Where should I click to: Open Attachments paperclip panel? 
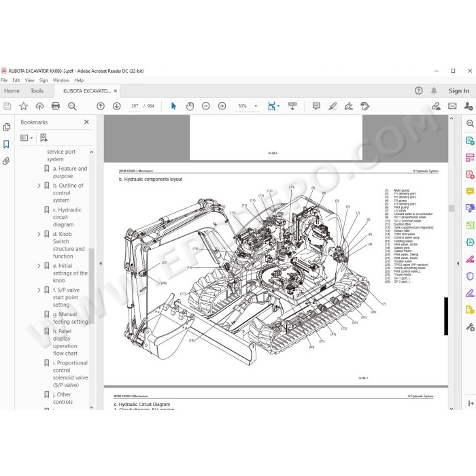[6, 161]
